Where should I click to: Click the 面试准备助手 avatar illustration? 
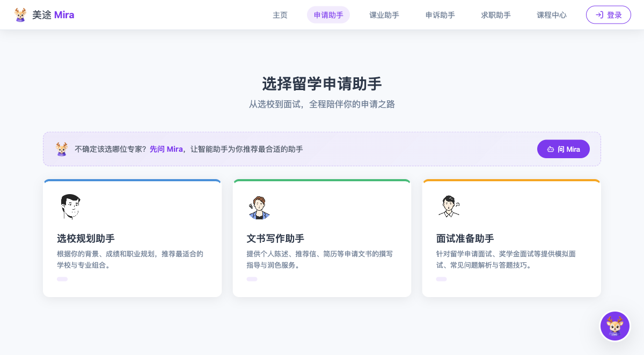click(x=449, y=207)
